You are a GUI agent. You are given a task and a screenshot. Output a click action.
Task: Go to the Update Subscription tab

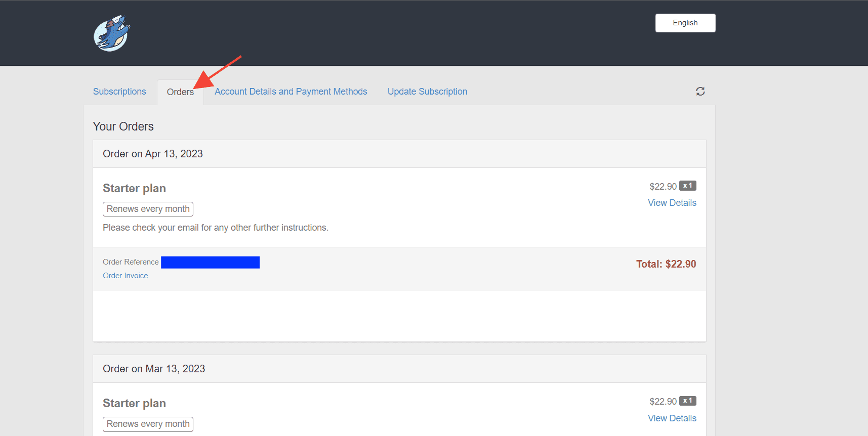[427, 92]
